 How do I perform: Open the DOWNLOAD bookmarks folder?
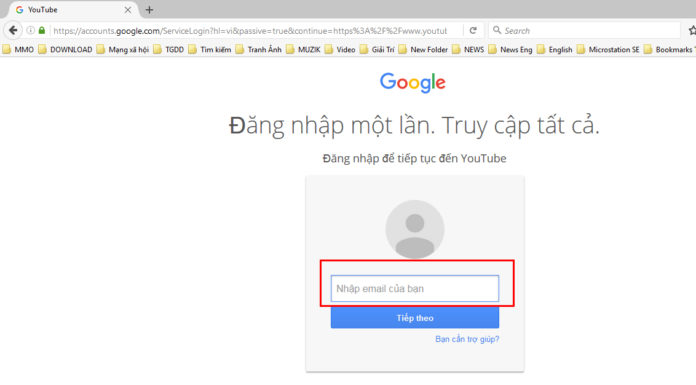pyautogui.click(x=65, y=49)
